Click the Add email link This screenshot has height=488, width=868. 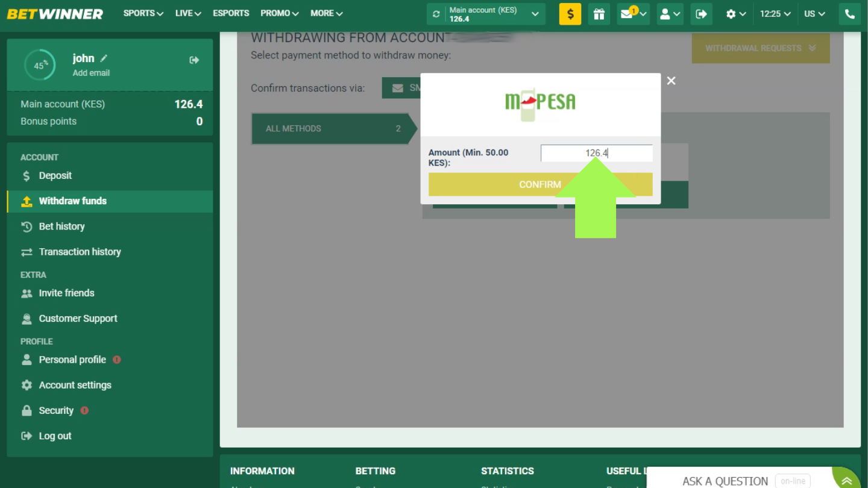(x=91, y=73)
